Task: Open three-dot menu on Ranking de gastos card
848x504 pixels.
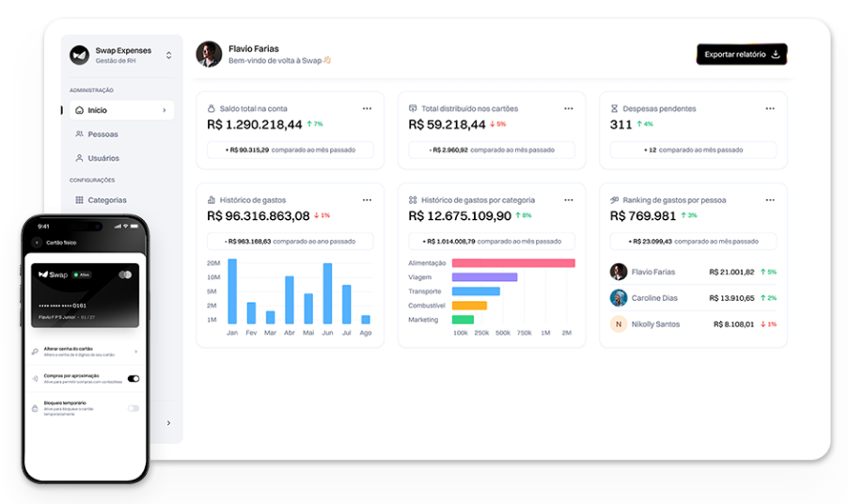Action: click(x=770, y=199)
